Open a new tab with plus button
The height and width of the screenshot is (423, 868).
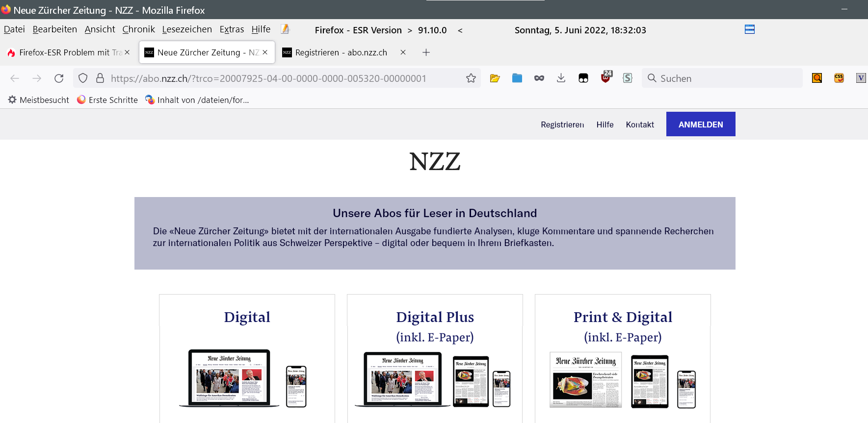click(x=426, y=52)
